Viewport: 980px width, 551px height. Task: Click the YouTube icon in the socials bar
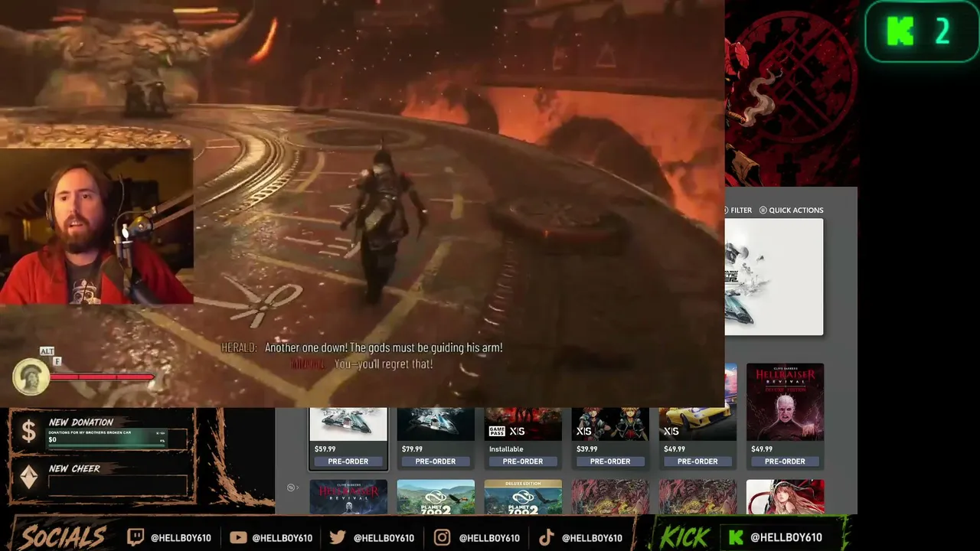(x=238, y=537)
